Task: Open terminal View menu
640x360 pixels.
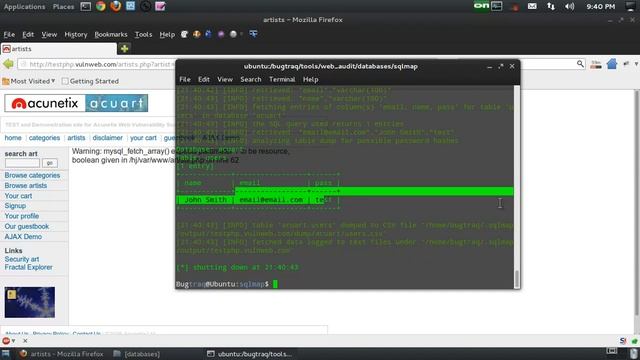Action: point(225,80)
